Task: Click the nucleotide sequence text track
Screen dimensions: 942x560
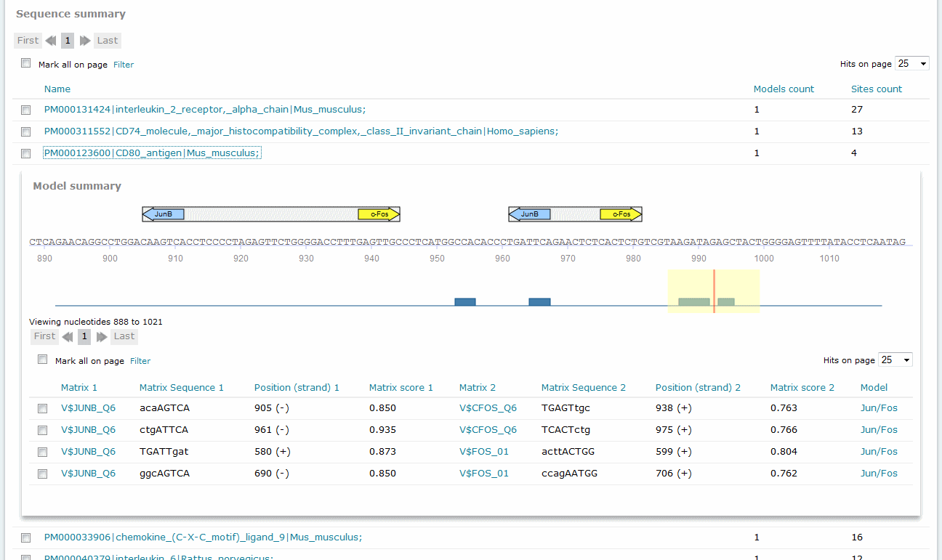Action: coord(467,242)
